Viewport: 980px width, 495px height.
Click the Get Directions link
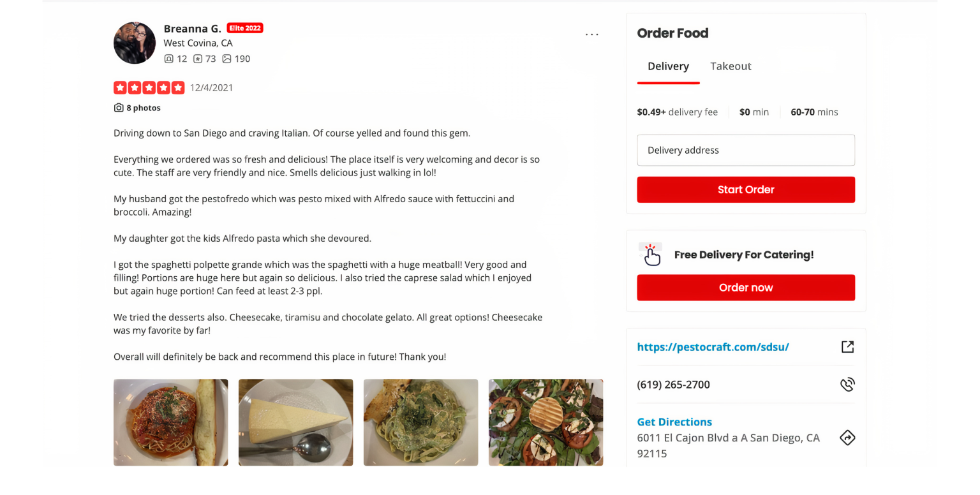coord(674,422)
